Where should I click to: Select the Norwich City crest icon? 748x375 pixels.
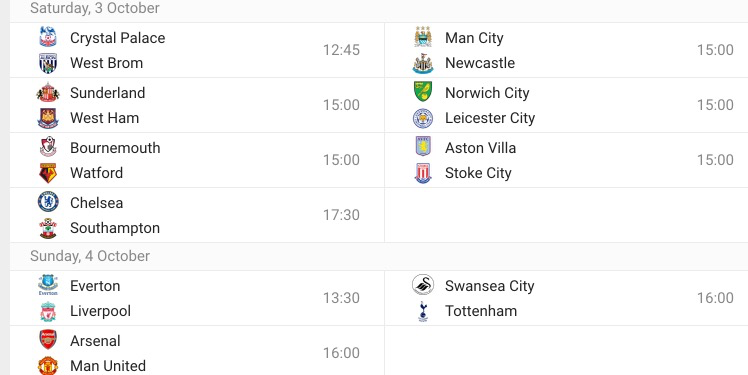[x=423, y=92]
